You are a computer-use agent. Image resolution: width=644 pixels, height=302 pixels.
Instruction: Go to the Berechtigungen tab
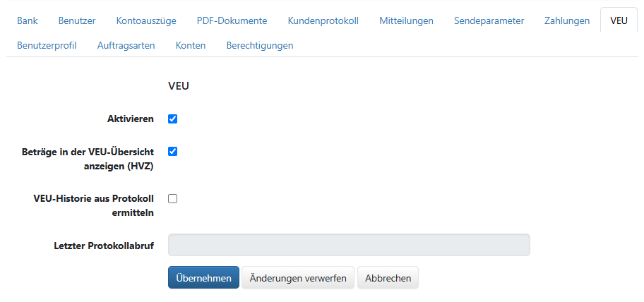(260, 45)
